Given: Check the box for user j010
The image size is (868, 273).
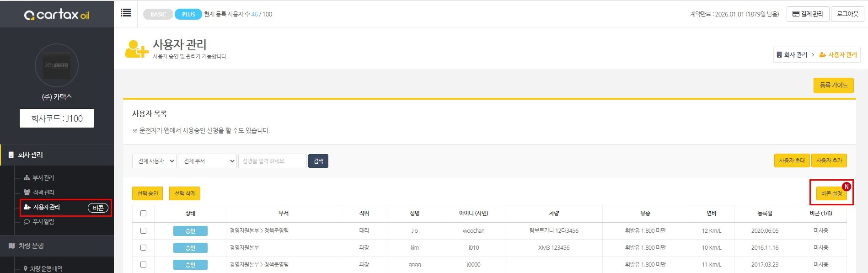Looking at the screenshot, I should coord(143,248).
